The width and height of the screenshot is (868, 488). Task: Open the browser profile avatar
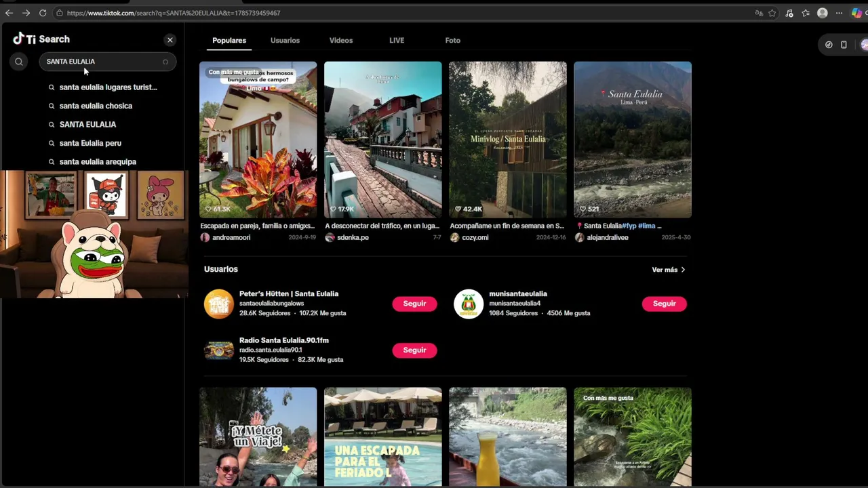[x=823, y=13]
